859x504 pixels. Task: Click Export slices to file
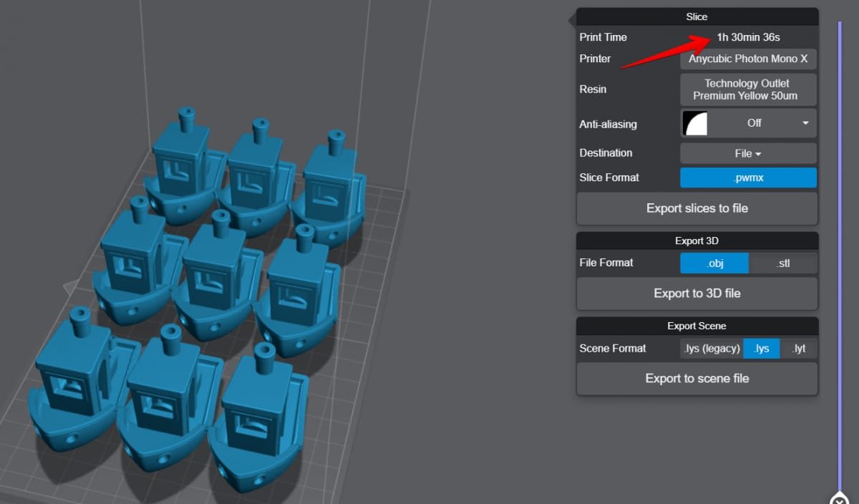pos(697,208)
